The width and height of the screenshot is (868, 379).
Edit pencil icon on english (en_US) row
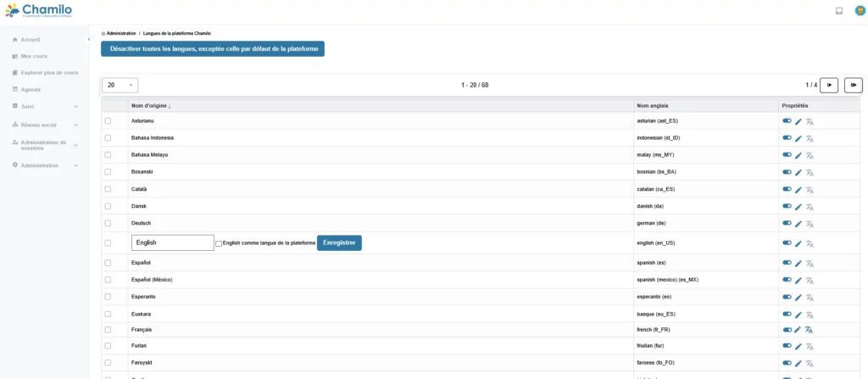798,244
